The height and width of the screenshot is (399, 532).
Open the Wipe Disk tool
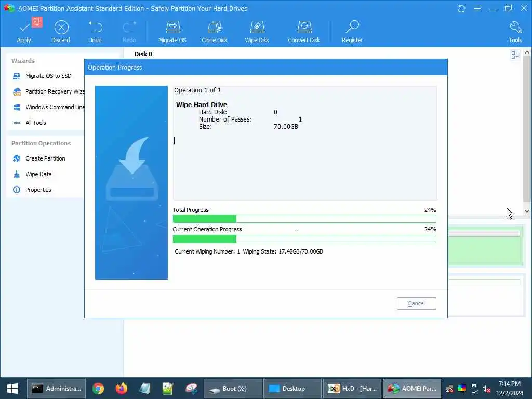(257, 31)
